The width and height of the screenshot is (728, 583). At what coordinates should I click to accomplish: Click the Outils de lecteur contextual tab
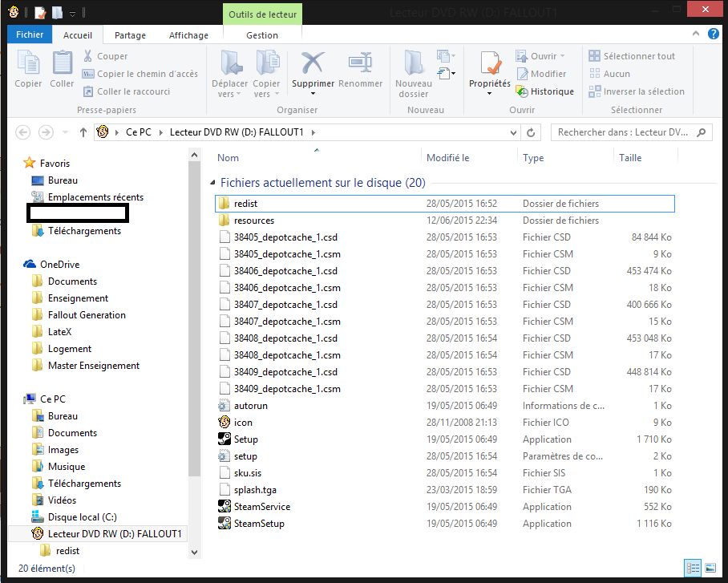[262, 14]
